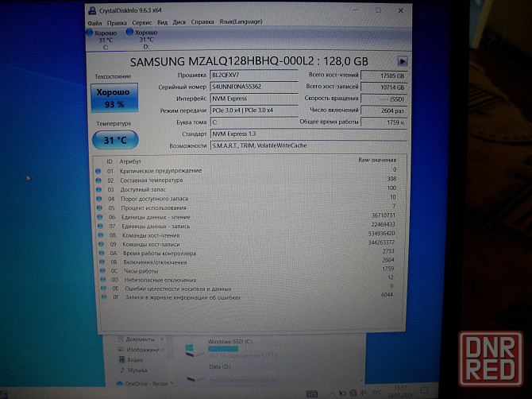Click the Raw-значения column header

377,160
